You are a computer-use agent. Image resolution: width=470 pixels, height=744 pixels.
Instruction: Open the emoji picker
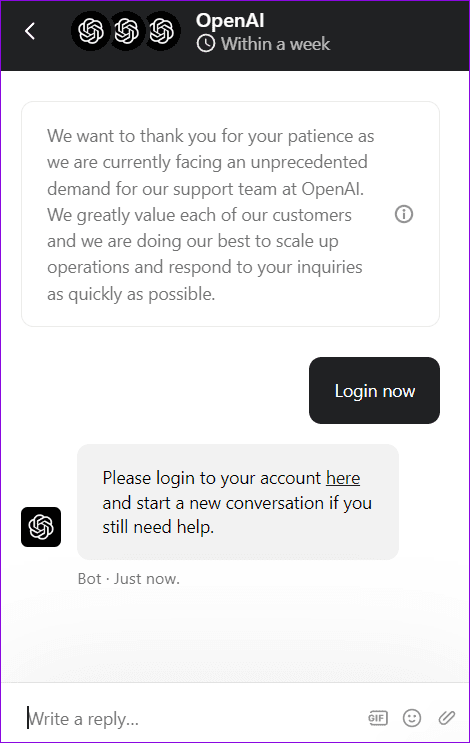[412, 718]
